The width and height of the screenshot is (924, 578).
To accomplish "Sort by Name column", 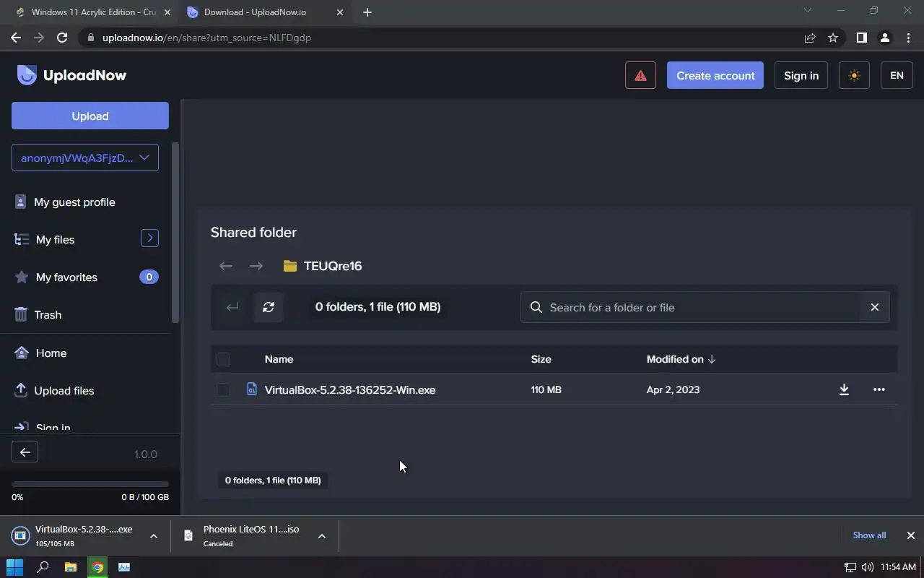I will (x=279, y=359).
